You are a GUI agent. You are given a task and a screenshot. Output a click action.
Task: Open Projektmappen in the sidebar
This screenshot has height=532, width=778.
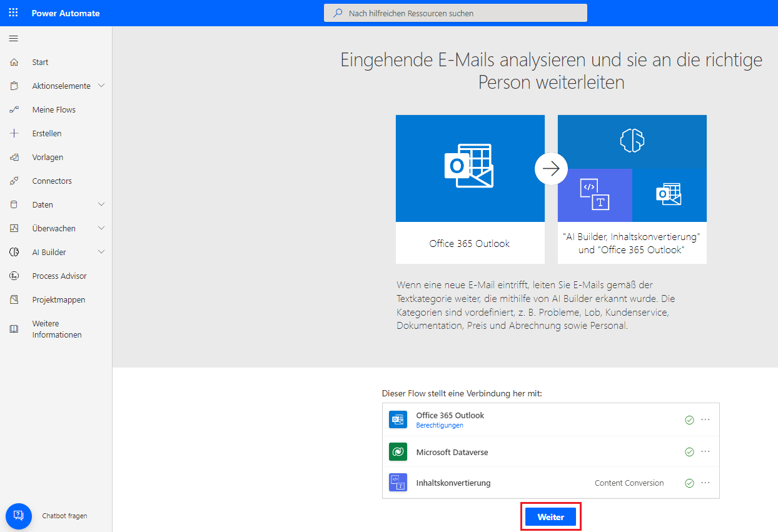coord(59,300)
